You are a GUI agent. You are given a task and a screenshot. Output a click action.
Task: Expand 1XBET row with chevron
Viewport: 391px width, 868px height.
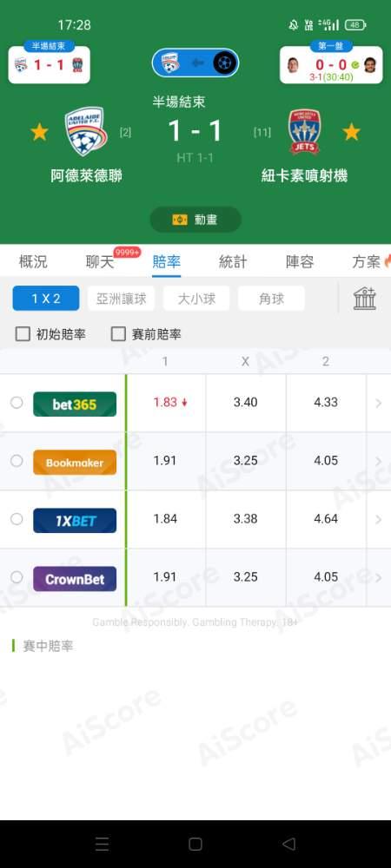coord(379,519)
